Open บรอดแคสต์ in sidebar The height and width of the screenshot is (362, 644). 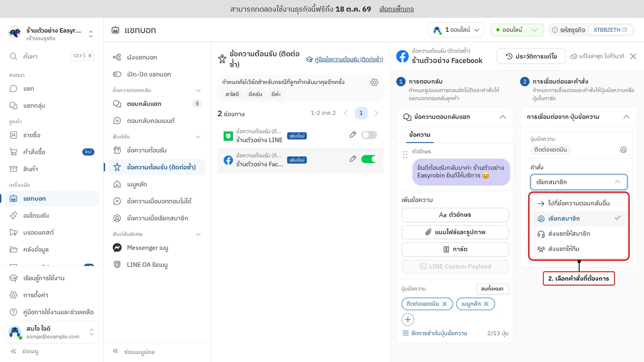51,232
